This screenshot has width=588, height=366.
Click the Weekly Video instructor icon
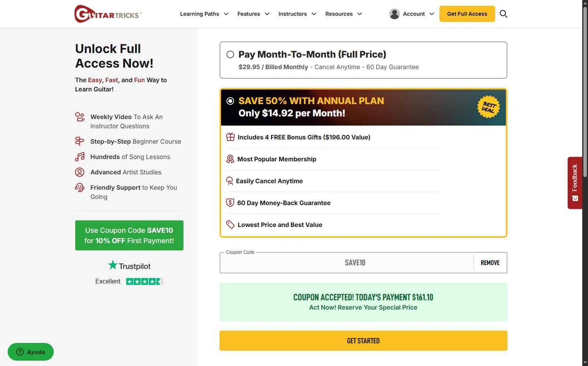[x=80, y=117]
